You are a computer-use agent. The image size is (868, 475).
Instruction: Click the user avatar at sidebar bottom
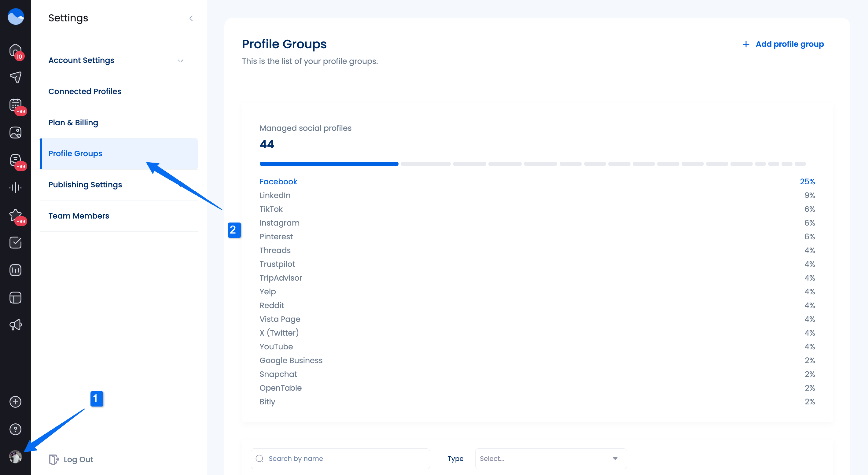16,457
